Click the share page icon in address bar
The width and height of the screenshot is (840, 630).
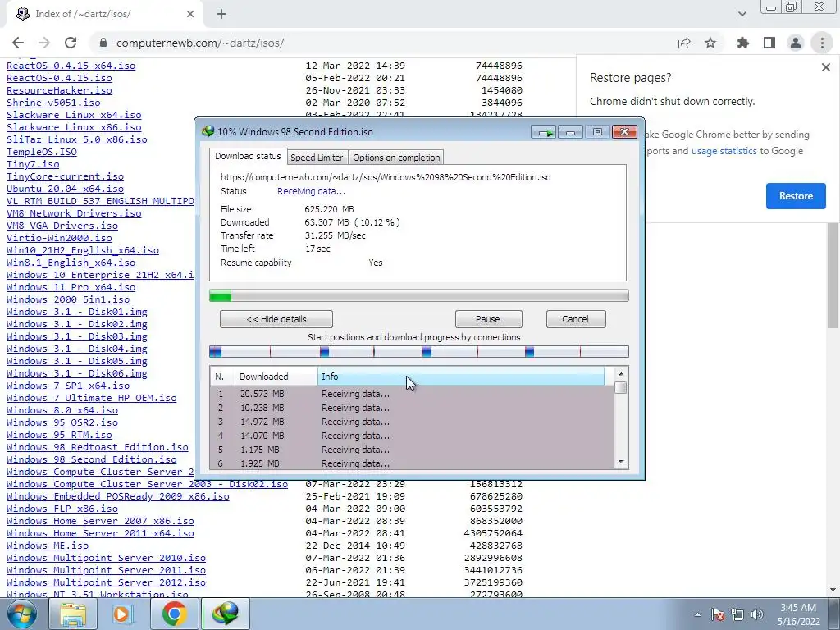pyautogui.click(x=684, y=43)
